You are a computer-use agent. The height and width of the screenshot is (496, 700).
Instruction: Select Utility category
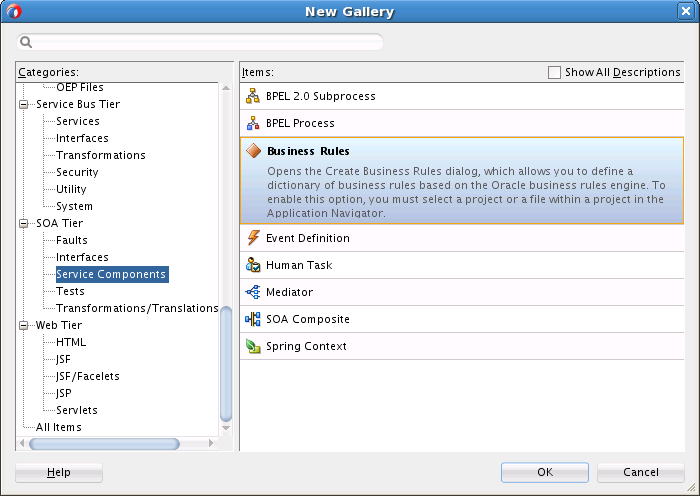(71, 189)
